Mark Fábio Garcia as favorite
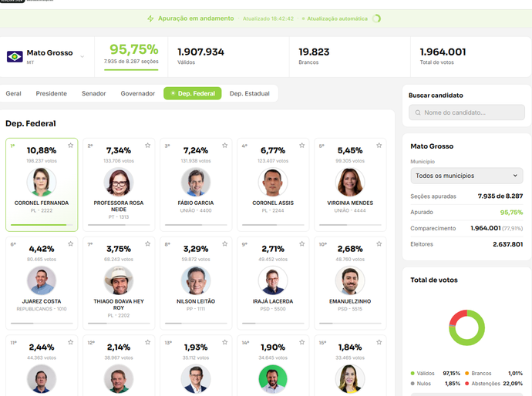This screenshot has height=396, width=532. click(x=224, y=146)
